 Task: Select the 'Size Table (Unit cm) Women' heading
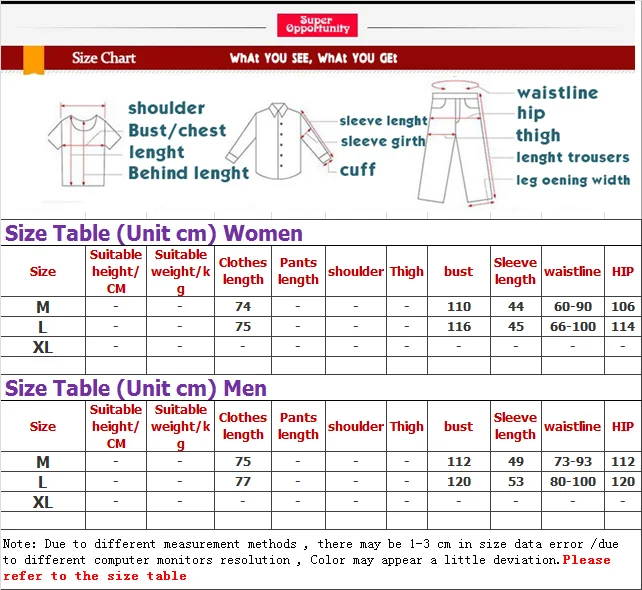[154, 233]
